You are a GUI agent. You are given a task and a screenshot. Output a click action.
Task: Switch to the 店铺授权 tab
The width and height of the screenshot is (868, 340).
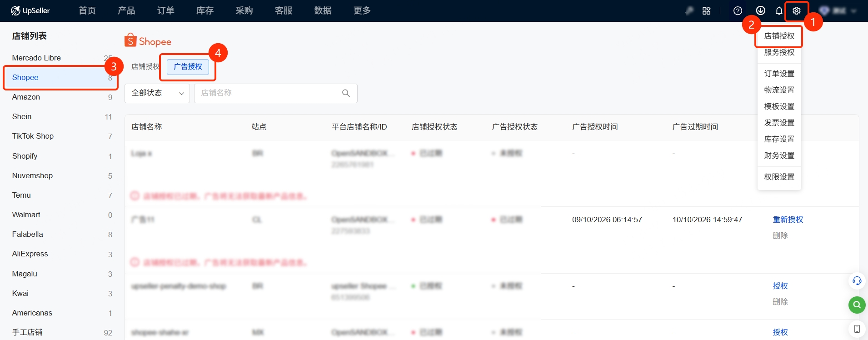pyautogui.click(x=145, y=67)
